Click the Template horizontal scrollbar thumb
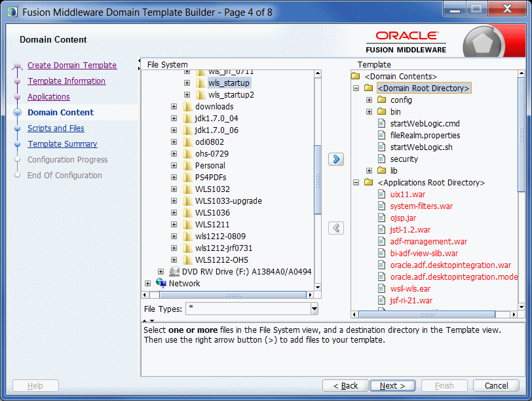This screenshot has width=532, height=401. [427, 315]
